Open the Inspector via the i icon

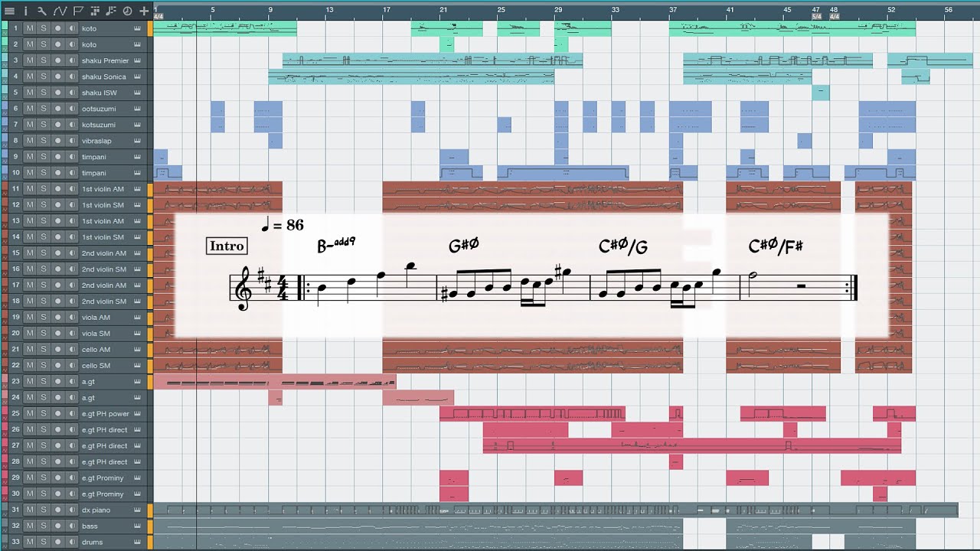[26, 11]
